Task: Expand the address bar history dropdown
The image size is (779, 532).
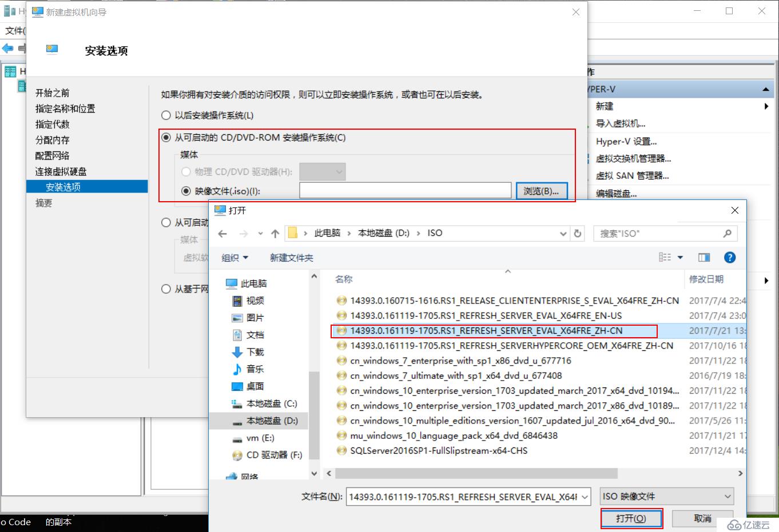Action: [x=563, y=233]
